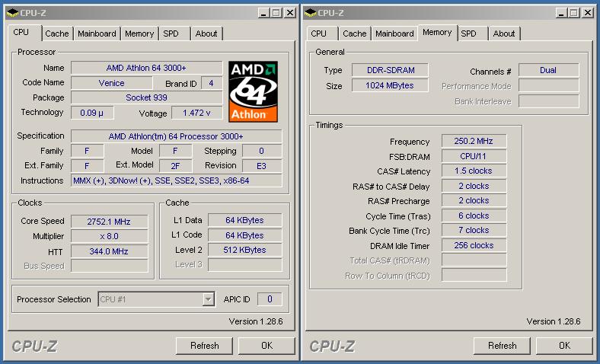Select Memory tab in right window

437,33
